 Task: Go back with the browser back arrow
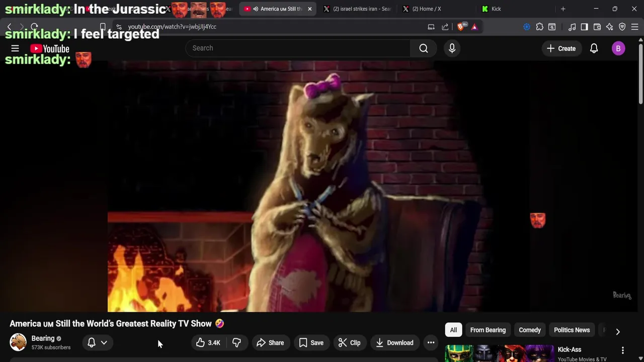click(x=9, y=27)
